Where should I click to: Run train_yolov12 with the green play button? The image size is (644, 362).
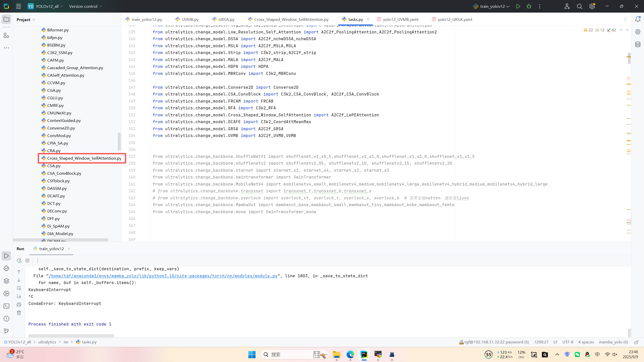tap(518, 6)
